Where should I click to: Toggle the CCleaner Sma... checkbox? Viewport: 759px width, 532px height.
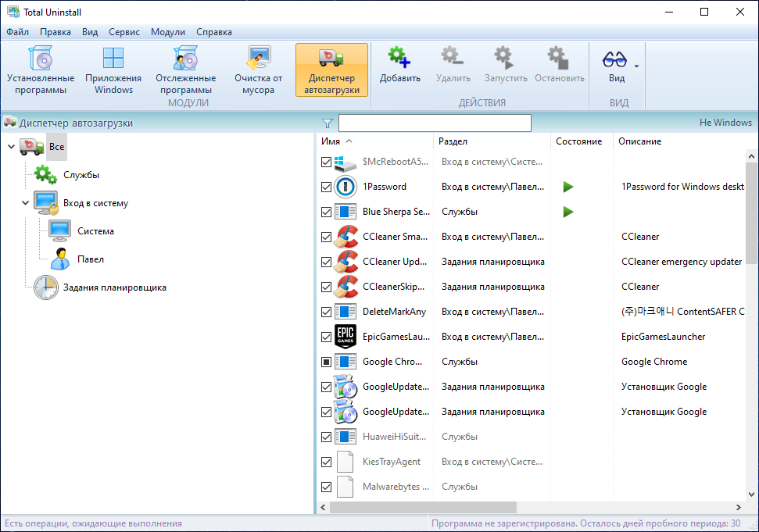point(326,237)
